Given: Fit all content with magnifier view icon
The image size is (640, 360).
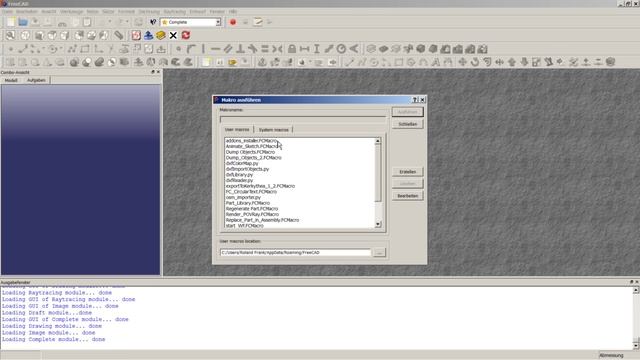Looking at the screenshot, I should point(11,36).
